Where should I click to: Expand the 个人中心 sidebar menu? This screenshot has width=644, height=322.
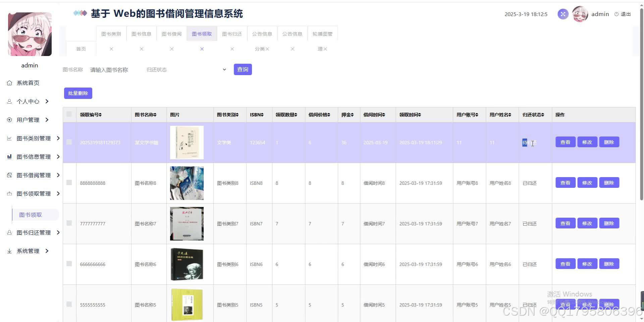pyautogui.click(x=28, y=101)
